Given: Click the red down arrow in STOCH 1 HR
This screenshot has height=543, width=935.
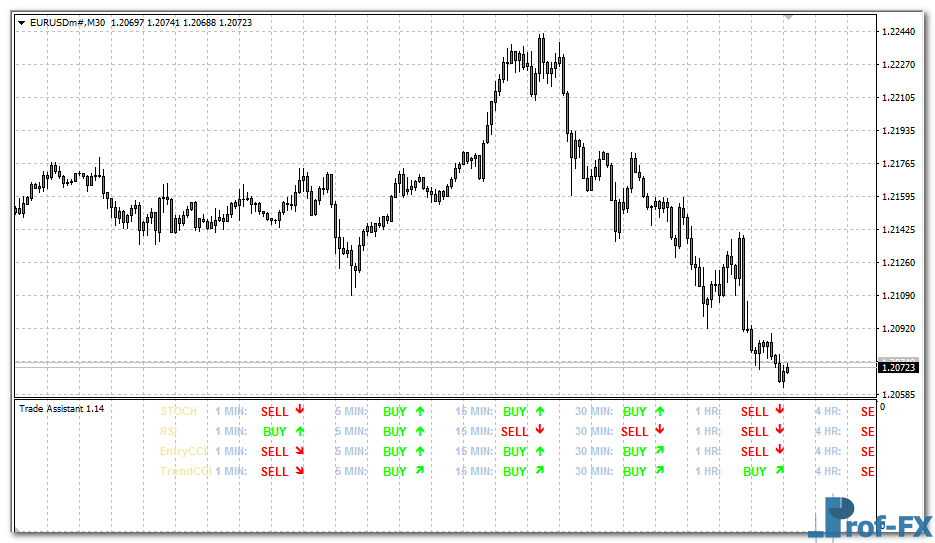Looking at the screenshot, I should (779, 410).
